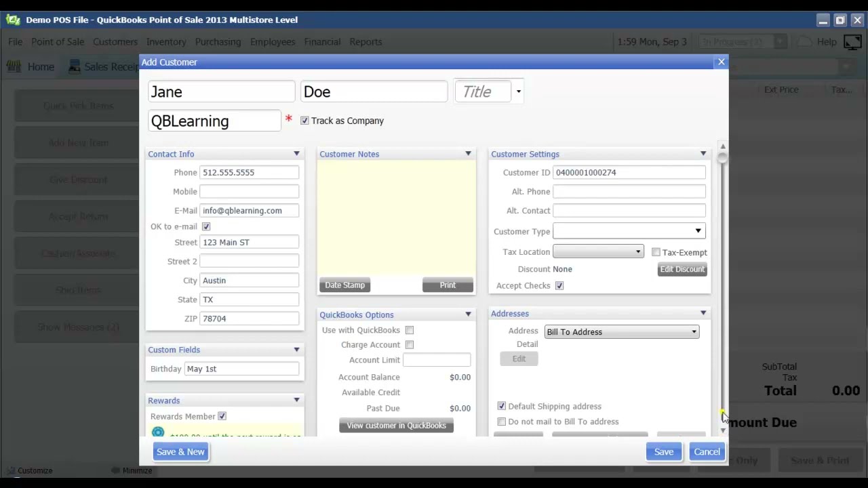Open the Tax Location dropdown
The height and width of the screenshot is (488, 868).
(598, 251)
